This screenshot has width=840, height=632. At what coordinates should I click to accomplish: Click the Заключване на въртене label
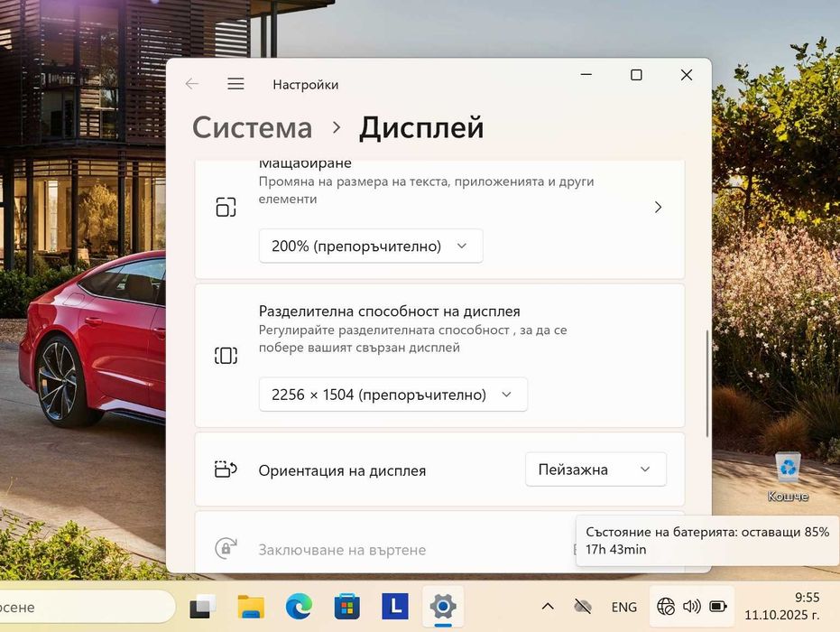click(x=342, y=550)
